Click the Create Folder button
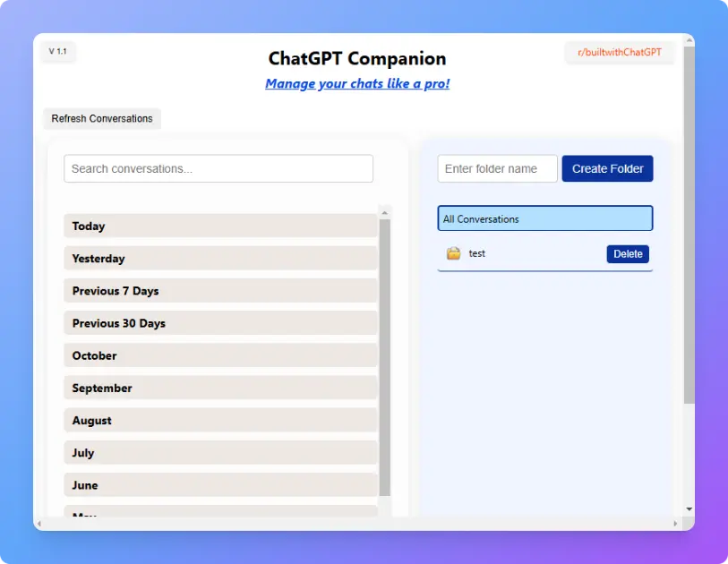Viewport: 728px width, 564px height. pyautogui.click(x=607, y=168)
